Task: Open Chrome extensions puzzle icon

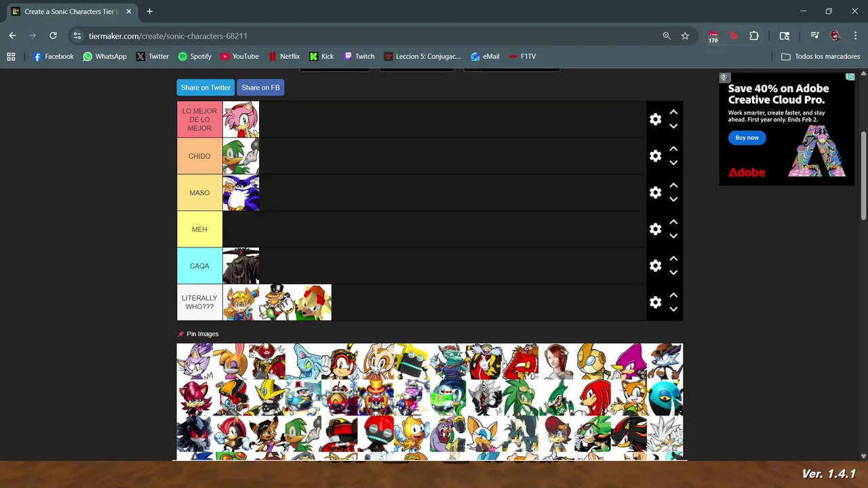Action: (x=754, y=36)
